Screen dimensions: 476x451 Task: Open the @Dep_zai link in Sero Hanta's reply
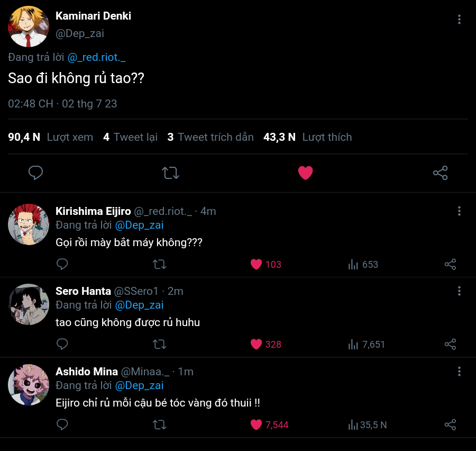(139, 305)
